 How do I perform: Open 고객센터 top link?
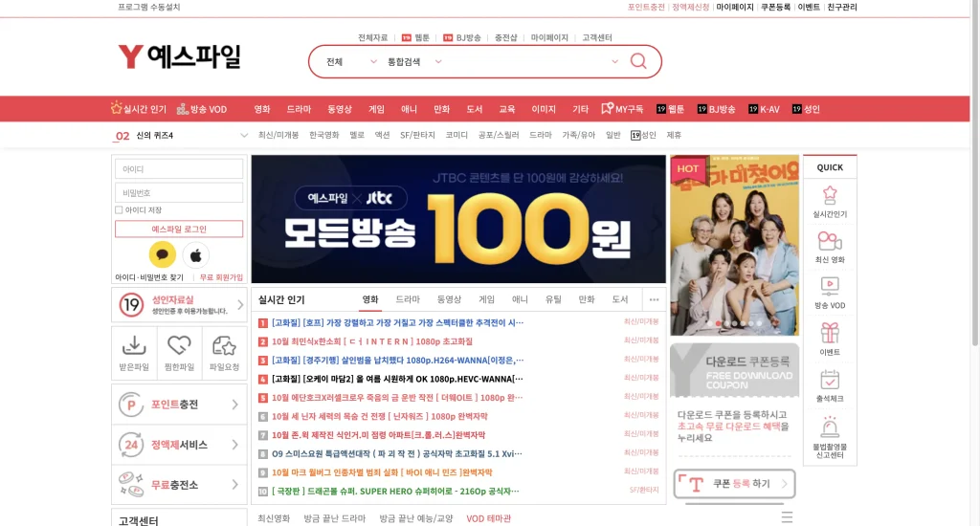[597, 37]
